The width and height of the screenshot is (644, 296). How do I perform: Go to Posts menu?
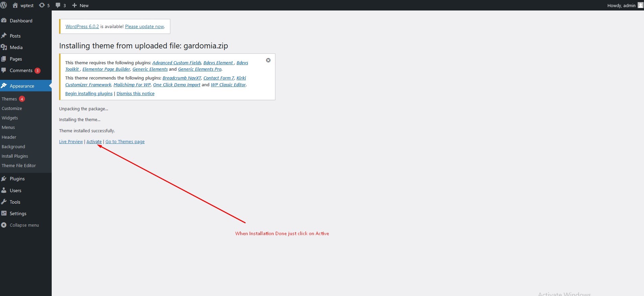click(26, 36)
